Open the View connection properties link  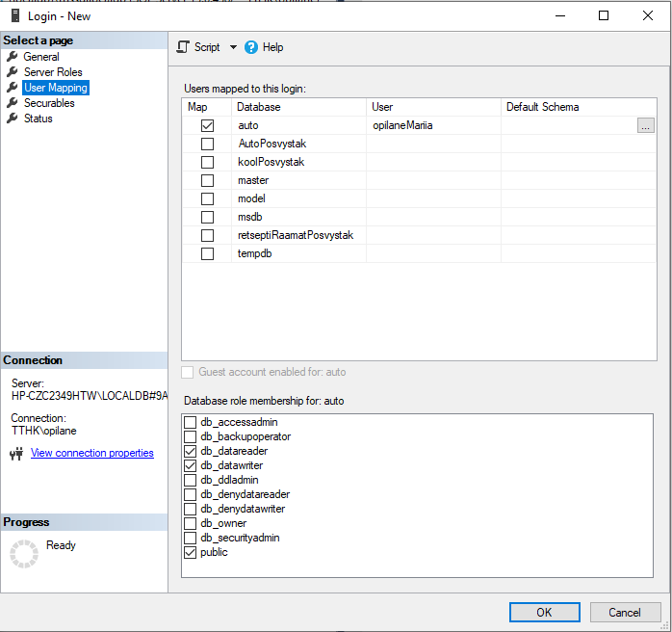(x=91, y=453)
